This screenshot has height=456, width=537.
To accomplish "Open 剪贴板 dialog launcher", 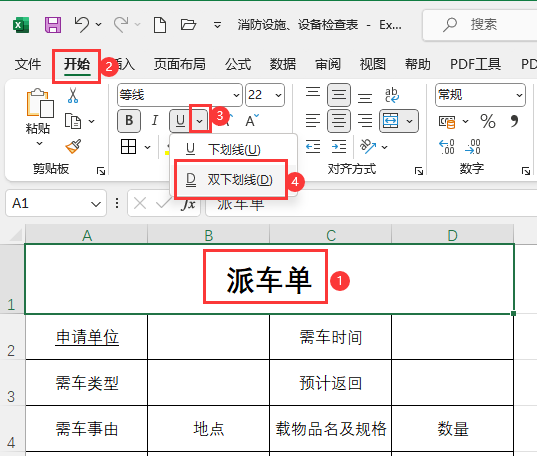I will click(101, 171).
